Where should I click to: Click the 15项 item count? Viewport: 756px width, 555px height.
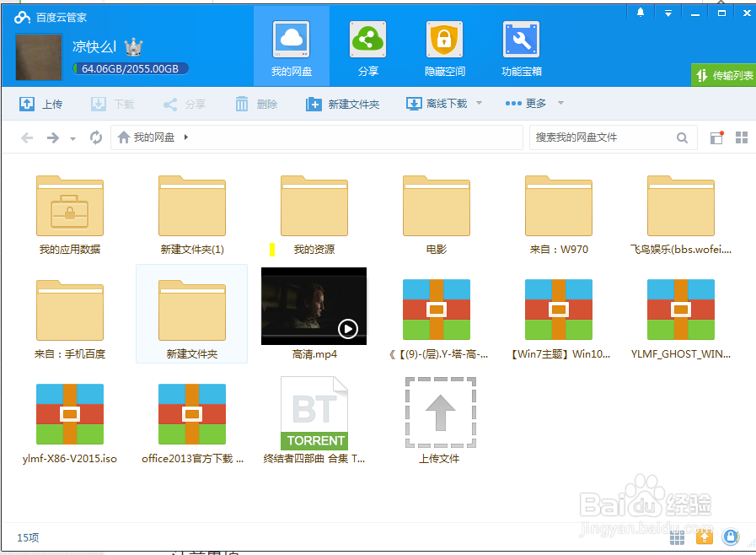click(x=28, y=537)
